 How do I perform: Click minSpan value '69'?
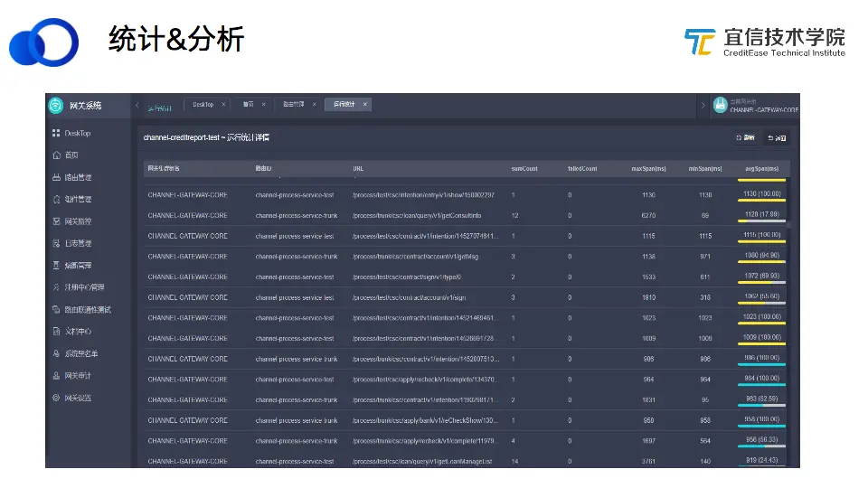pyautogui.click(x=705, y=216)
